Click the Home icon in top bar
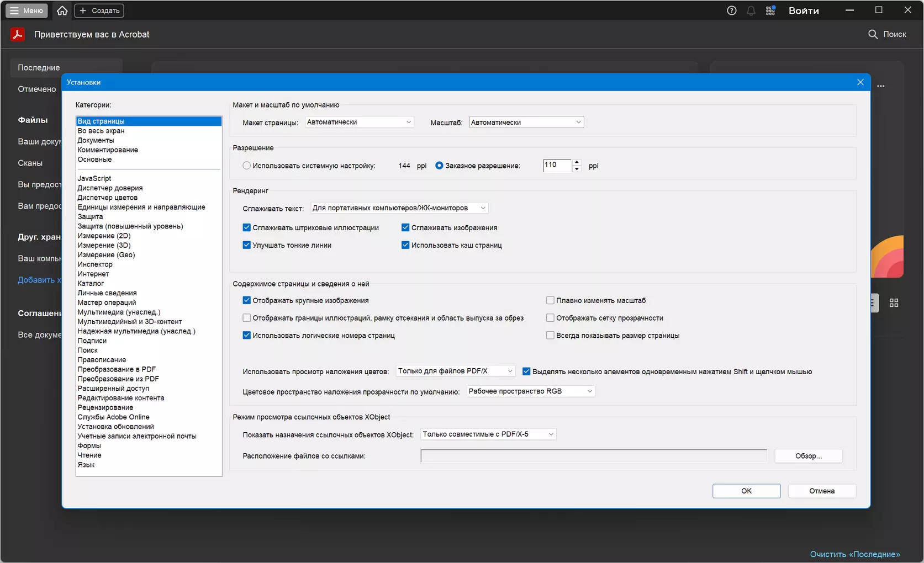Viewport: 924px width, 563px height. 62,10
